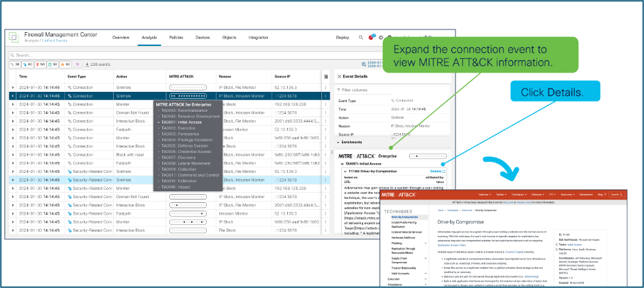This screenshot has height=288, width=644.
Task: Open the Analysis tab
Action: [149, 38]
